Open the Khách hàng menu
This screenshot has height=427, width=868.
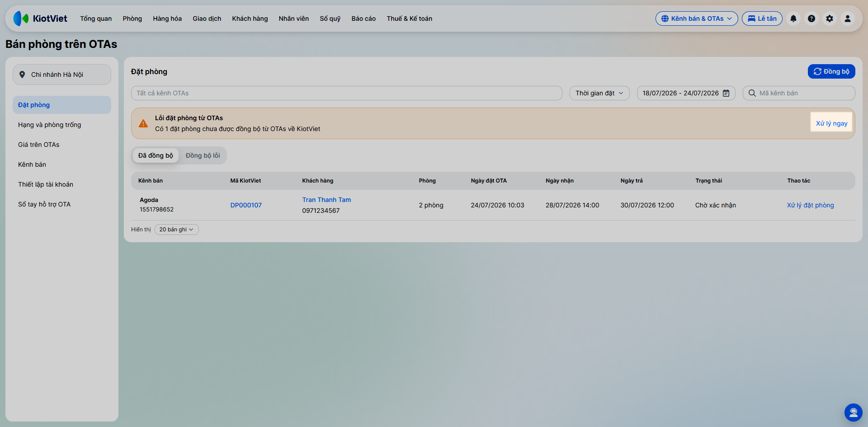click(x=250, y=19)
